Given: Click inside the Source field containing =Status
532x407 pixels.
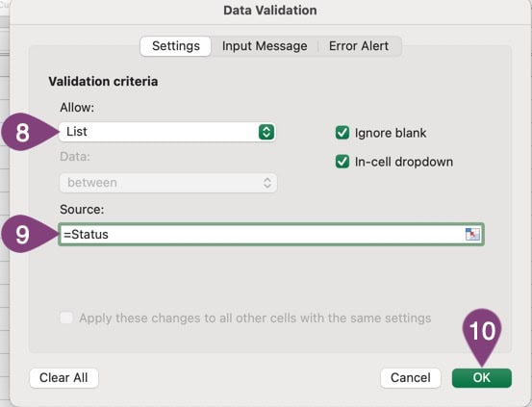Looking at the screenshot, I should pos(271,234).
